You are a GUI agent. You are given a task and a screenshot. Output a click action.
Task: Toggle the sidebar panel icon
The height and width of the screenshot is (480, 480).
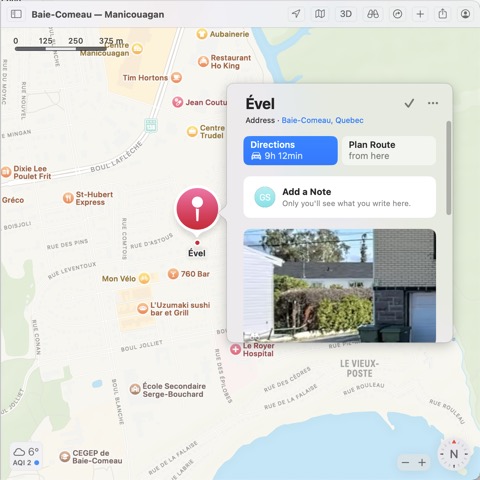[16, 14]
